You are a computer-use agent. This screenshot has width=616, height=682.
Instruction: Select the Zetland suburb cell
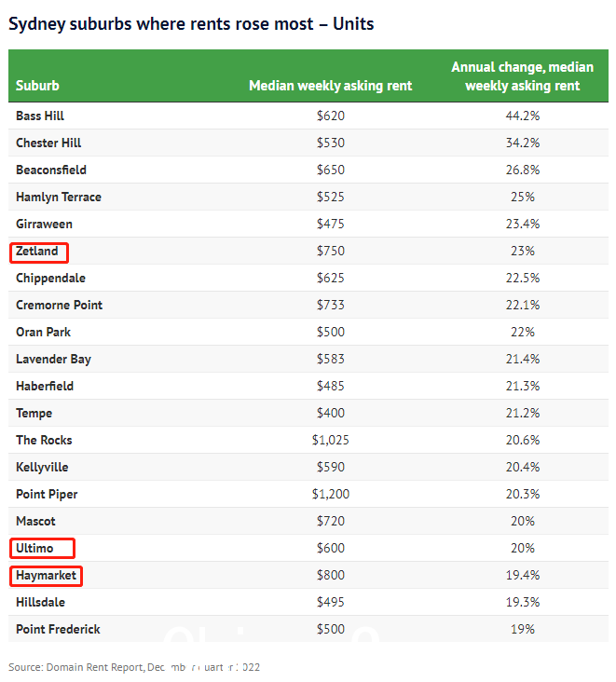(37, 252)
